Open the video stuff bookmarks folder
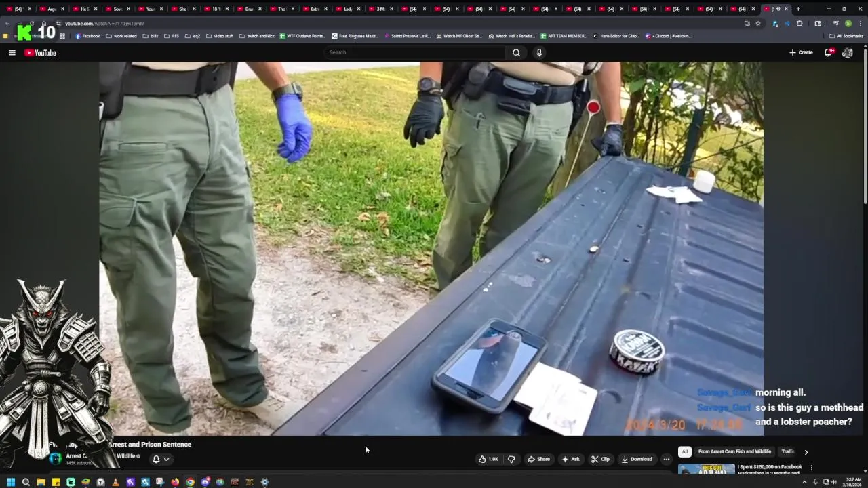868x488 pixels. coord(219,36)
